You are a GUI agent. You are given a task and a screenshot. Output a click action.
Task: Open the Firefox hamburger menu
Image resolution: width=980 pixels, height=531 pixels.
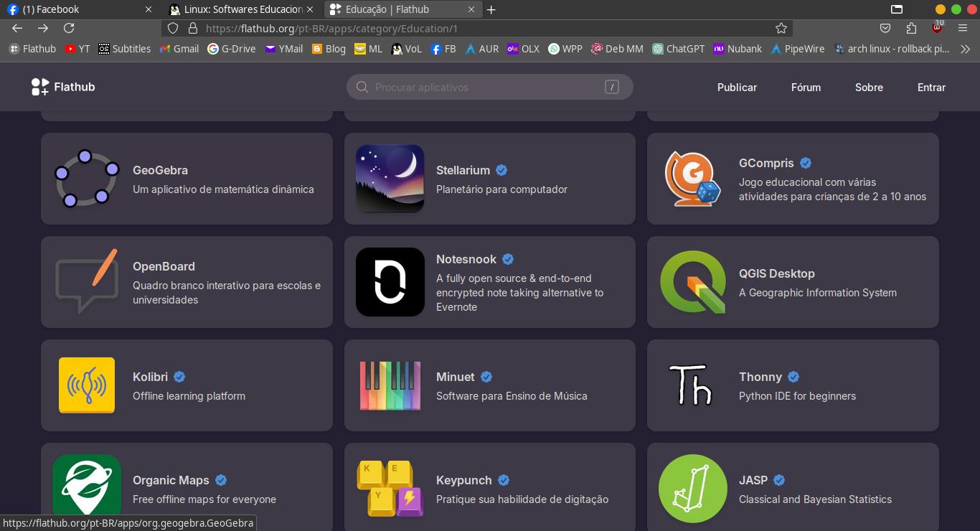[x=963, y=28]
